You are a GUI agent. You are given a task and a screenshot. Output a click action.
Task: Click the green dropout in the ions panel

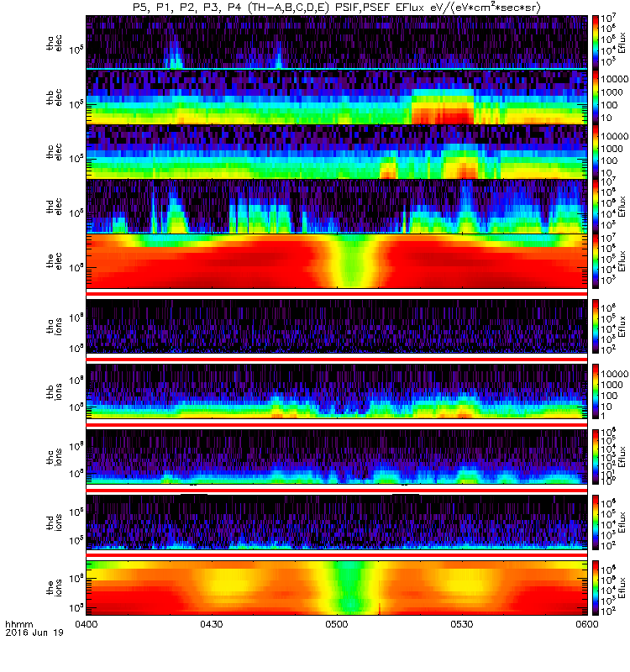pyautogui.click(x=350, y=588)
